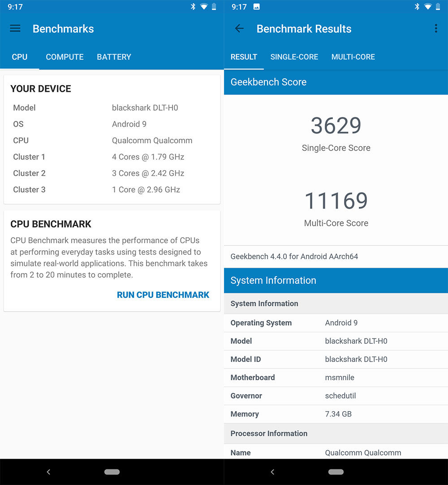Image resolution: width=448 pixels, height=485 pixels.
Task: Tap the blue System Information header
Action: (336, 280)
